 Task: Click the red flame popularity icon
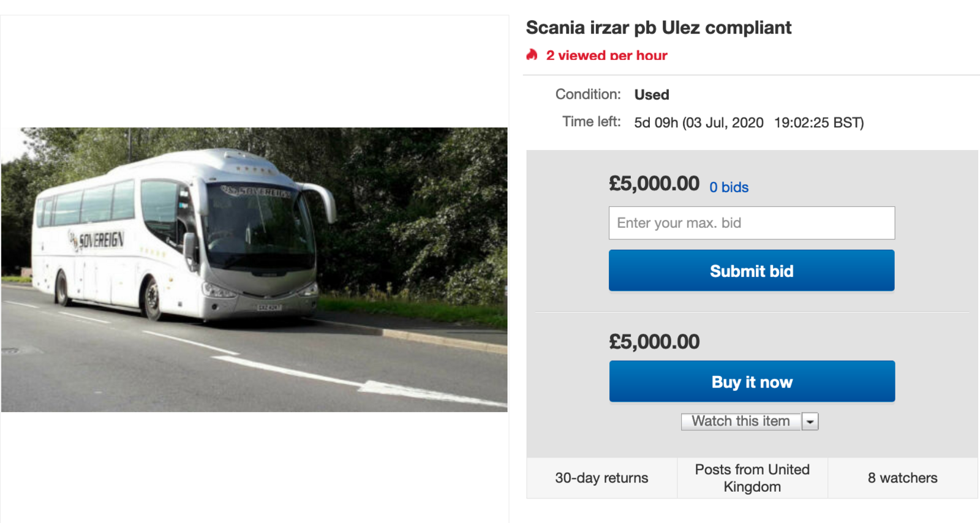pos(532,55)
